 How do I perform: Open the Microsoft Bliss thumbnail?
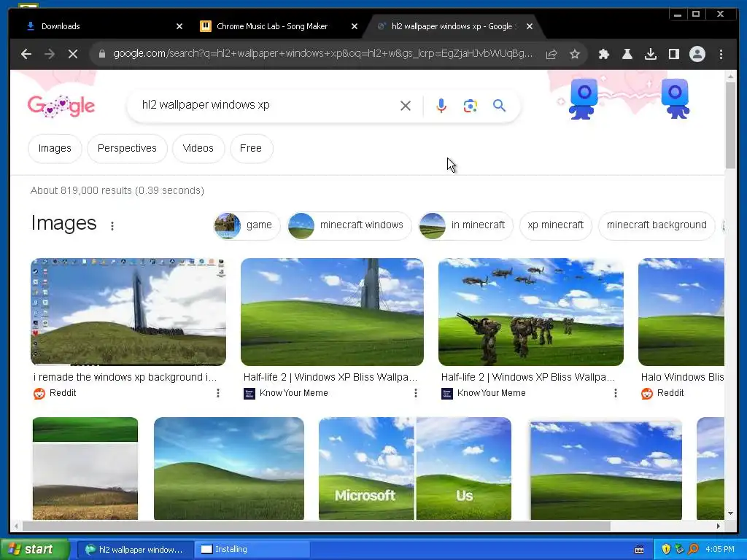(366, 469)
